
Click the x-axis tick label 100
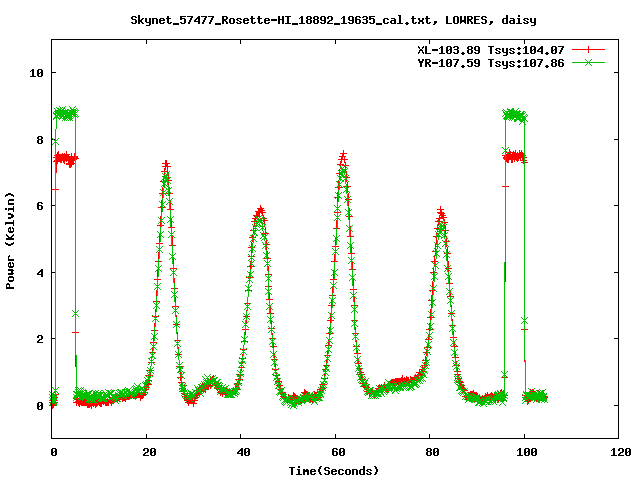(x=527, y=452)
